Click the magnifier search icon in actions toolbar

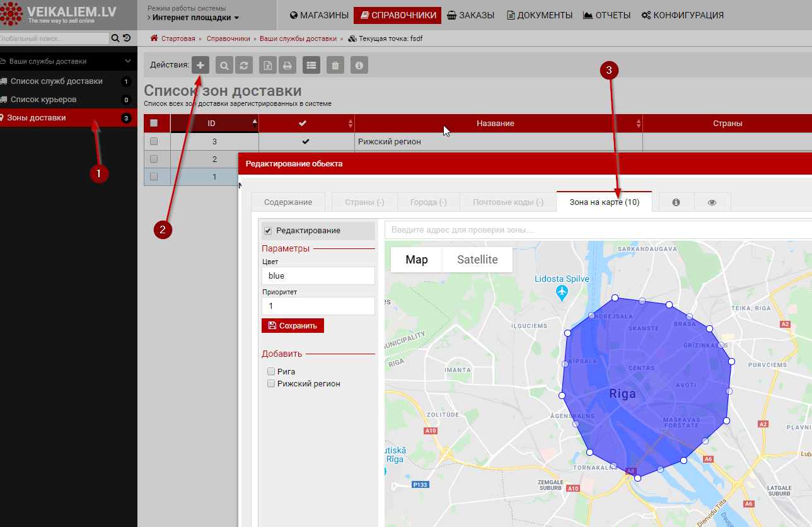point(224,65)
